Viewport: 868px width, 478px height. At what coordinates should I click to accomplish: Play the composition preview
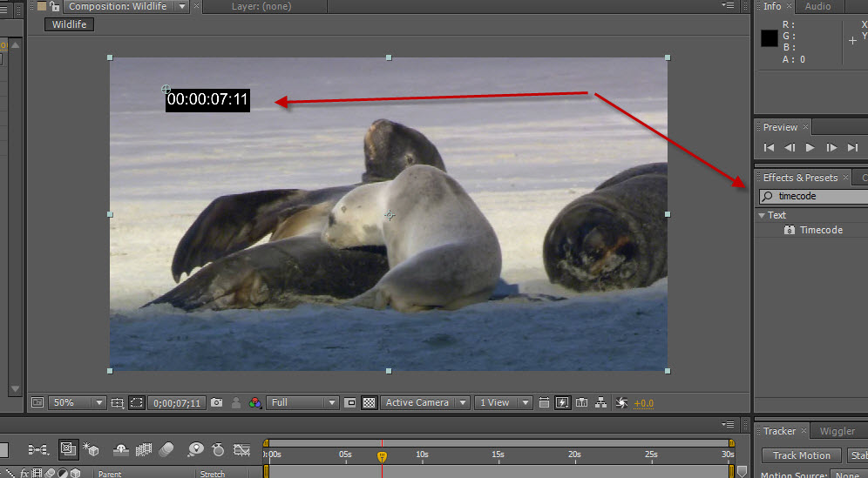pos(810,147)
